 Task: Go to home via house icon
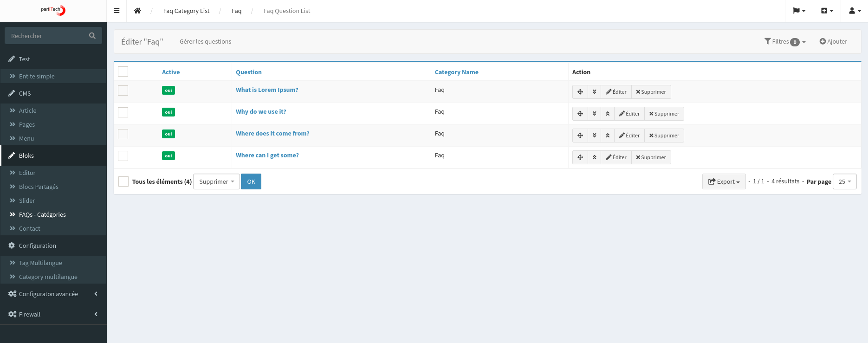137,11
